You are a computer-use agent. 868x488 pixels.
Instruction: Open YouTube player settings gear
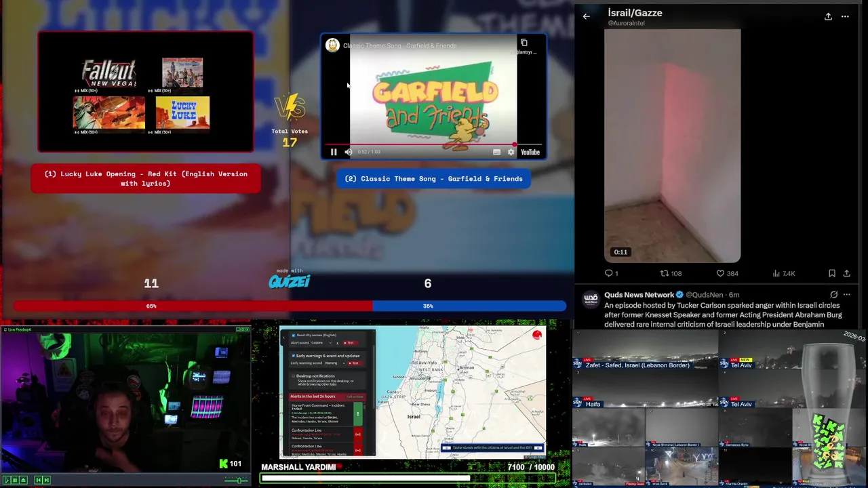[511, 152]
